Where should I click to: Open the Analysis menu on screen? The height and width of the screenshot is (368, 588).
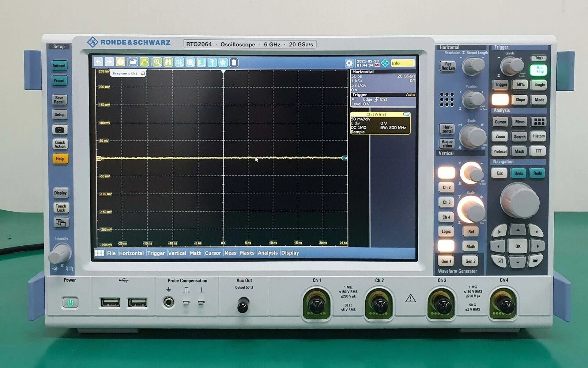coord(268,253)
